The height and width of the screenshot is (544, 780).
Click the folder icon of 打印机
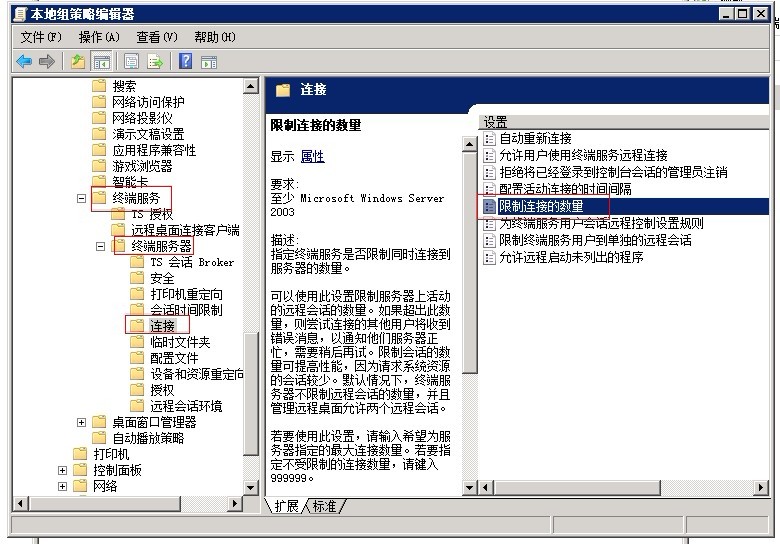click(x=81, y=453)
